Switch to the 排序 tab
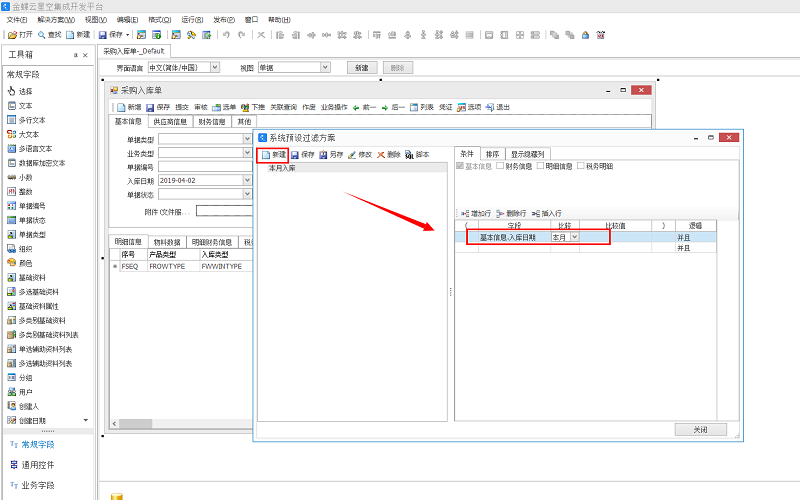The height and width of the screenshot is (500, 800). click(492, 154)
